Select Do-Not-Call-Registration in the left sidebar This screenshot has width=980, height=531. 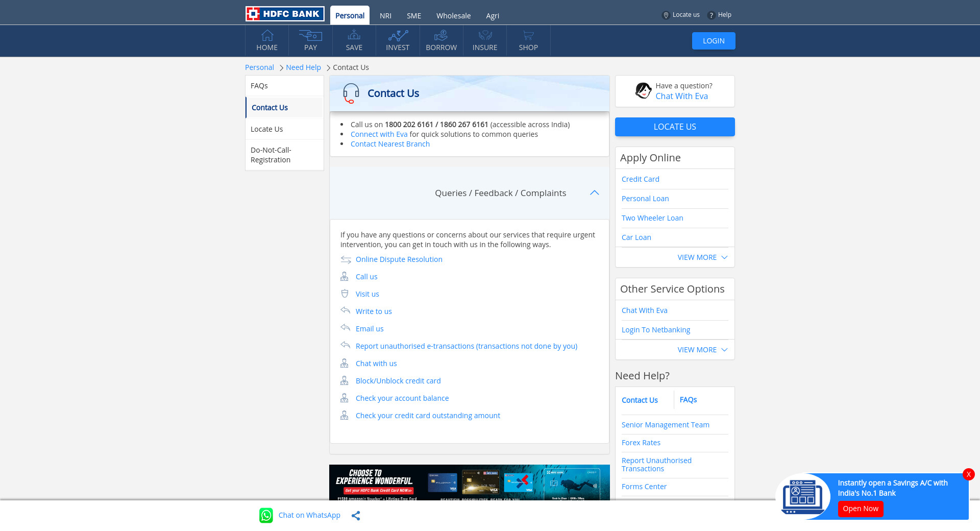pyautogui.click(x=271, y=155)
